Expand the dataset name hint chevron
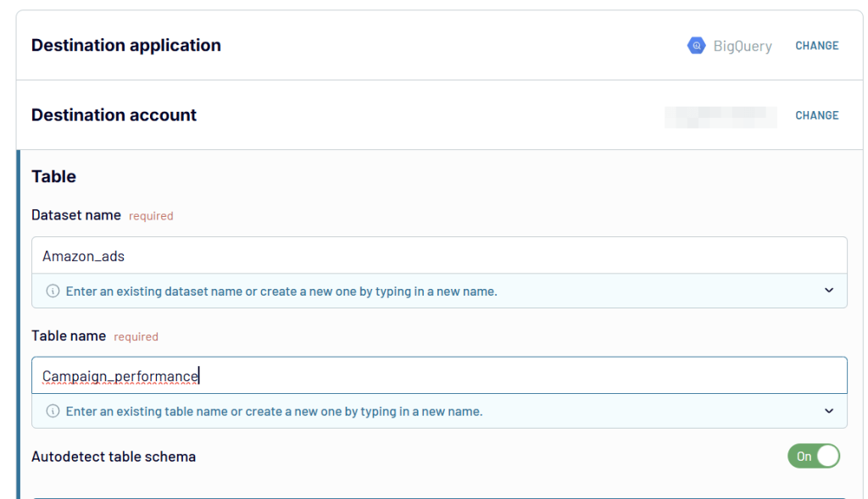The image size is (868, 499). coord(829,291)
